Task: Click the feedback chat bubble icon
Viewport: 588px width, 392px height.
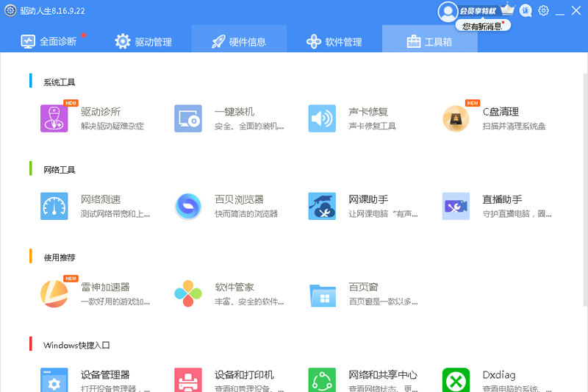Action: tap(526, 10)
